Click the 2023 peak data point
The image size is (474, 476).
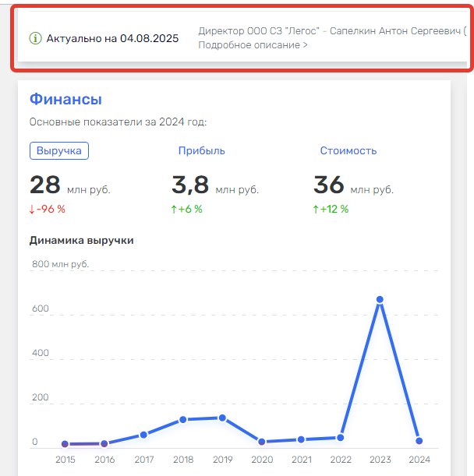coord(380,300)
